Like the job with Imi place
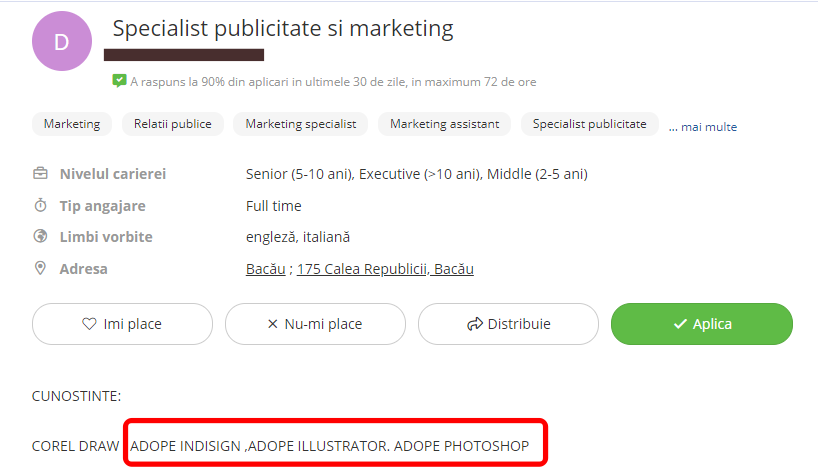 tap(122, 324)
